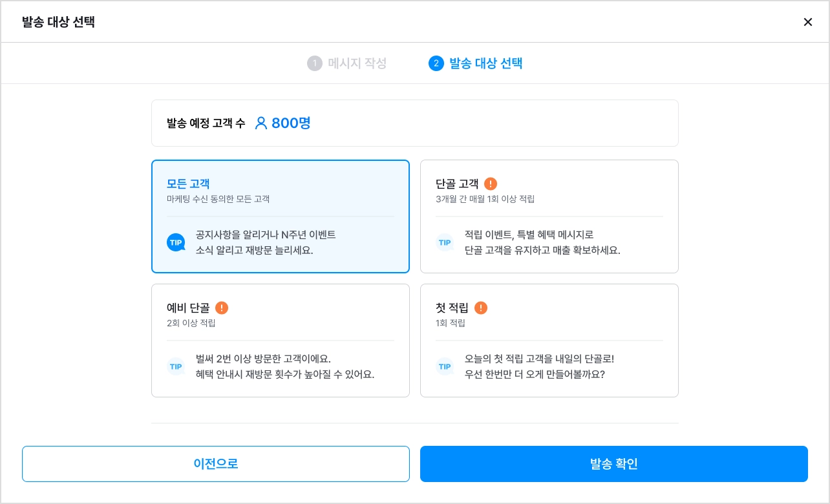Click the 800명 customer count text
The image size is (830, 504).
click(x=291, y=123)
